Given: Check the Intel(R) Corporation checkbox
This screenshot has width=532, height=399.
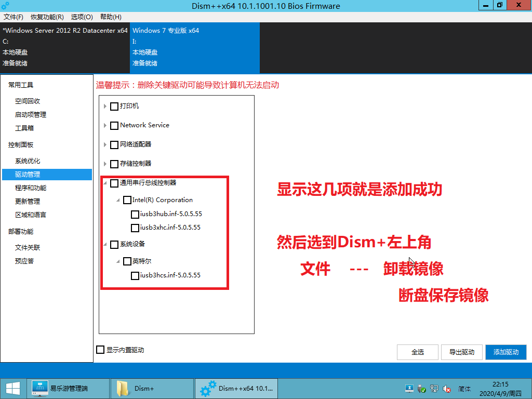Looking at the screenshot, I should 127,200.
